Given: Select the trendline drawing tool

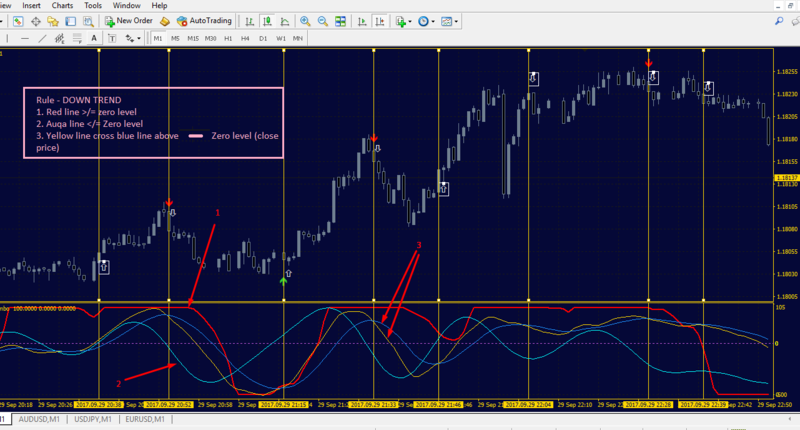Looking at the screenshot, I should coord(42,38).
